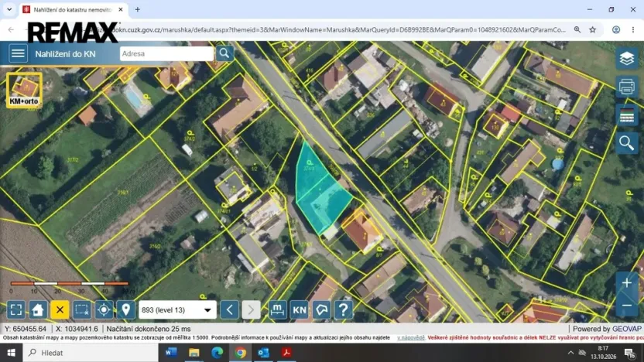Select the map pin marker tool
The image size is (644, 362).
(125, 310)
